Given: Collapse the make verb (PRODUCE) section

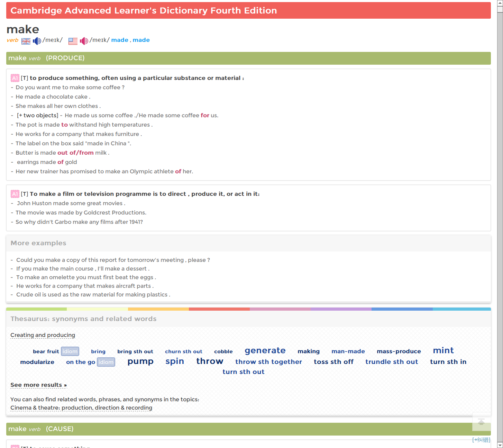Looking at the screenshot, I should [x=248, y=58].
